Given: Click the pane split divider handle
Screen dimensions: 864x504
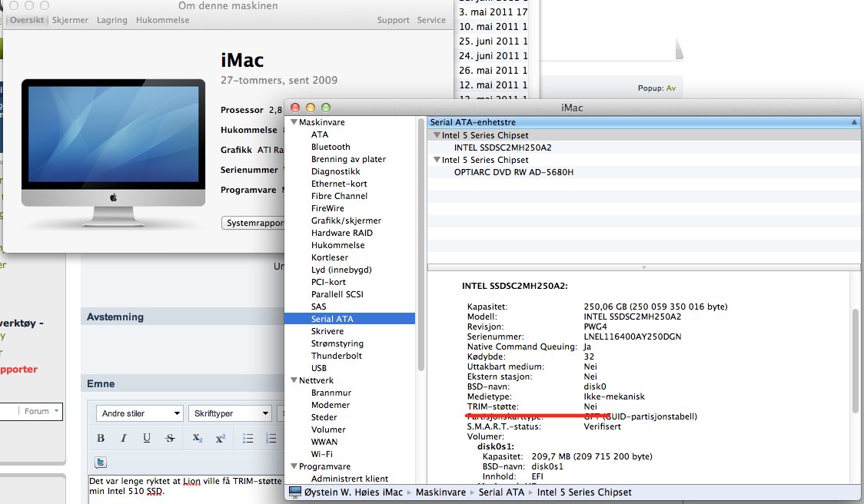Looking at the screenshot, I should coord(643,267).
